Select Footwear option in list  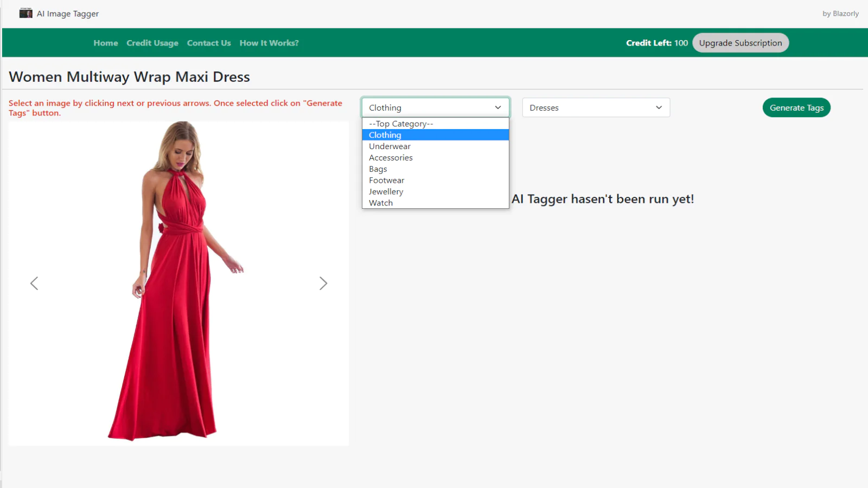(x=436, y=181)
